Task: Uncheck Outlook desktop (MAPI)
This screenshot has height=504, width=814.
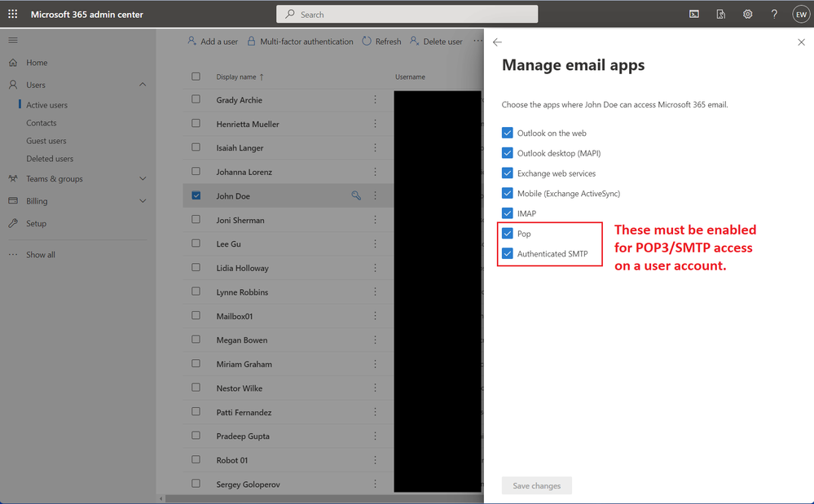Action: coord(507,153)
